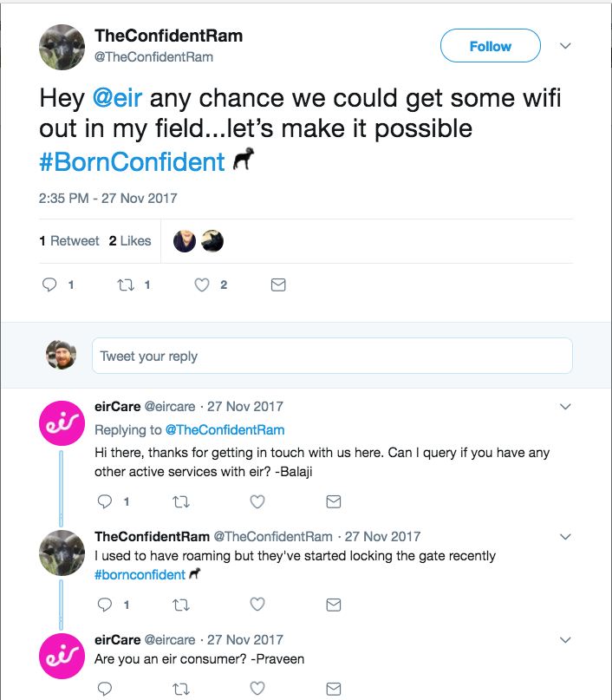Open options chevron on Balaji's eirCare reply
Image resolution: width=612 pixels, height=700 pixels.
565,406
